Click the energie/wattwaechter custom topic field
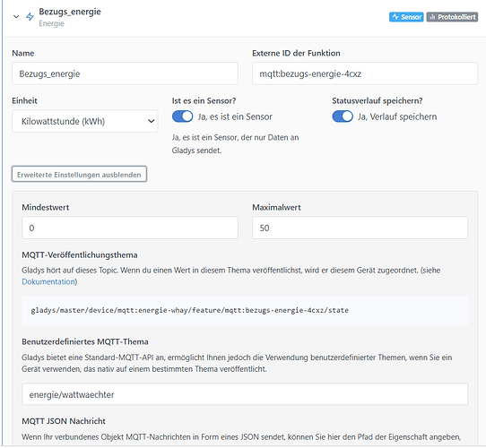486x448 pixels. point(245,394)
